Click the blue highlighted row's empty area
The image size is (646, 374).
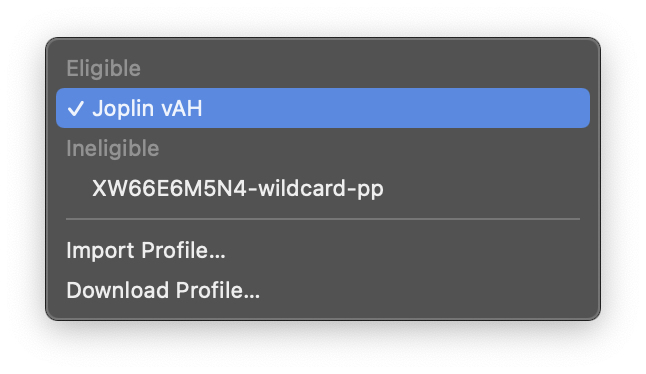pyautogui.click(x=396, y=108)
